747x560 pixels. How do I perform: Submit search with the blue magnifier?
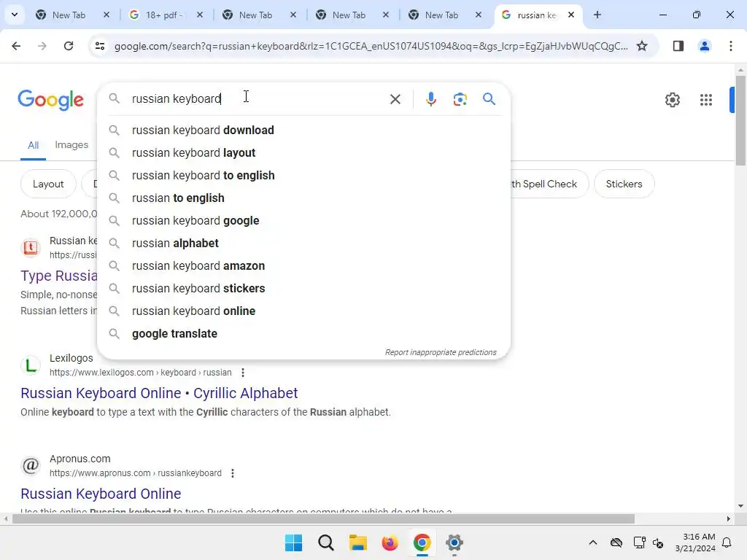(489, 99)
